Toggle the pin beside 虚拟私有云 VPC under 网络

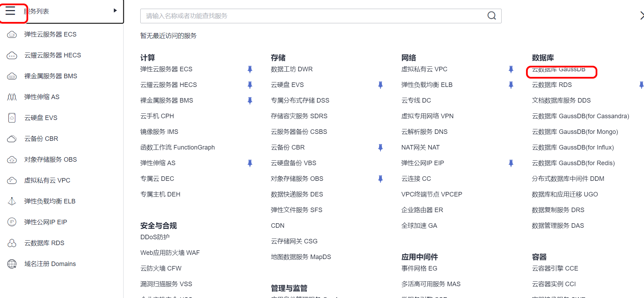[511, 69]
